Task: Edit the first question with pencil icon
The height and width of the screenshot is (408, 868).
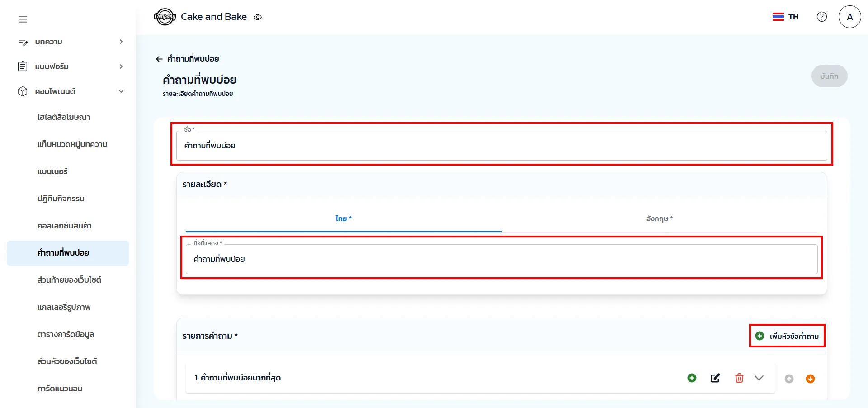Action: (x=715, y=378)
